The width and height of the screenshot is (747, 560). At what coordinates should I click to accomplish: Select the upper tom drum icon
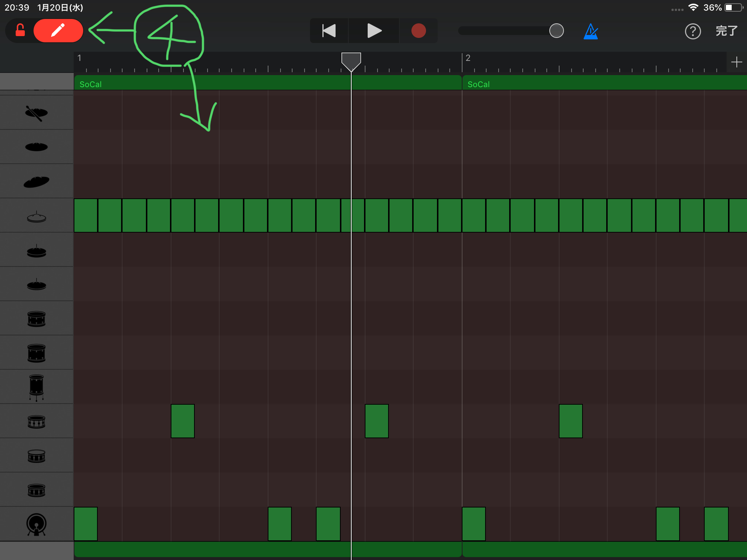36,319
